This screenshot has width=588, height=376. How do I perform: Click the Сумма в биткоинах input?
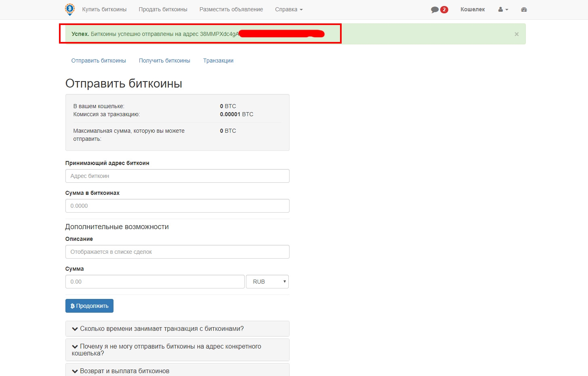pos(177,206)
